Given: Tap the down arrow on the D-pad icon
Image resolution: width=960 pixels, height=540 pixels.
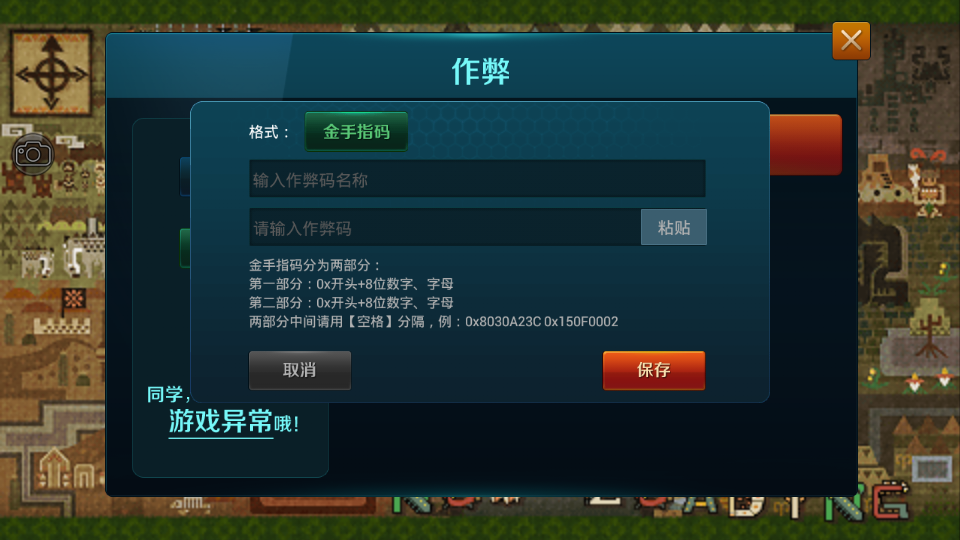Looking at the screenshot, I should 51,101.
